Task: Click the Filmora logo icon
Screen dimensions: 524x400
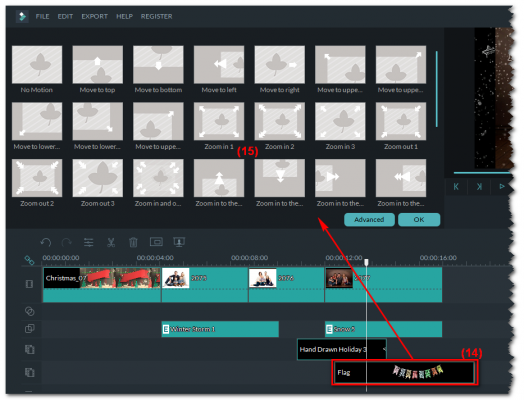Action: click(x=22, y=16)
